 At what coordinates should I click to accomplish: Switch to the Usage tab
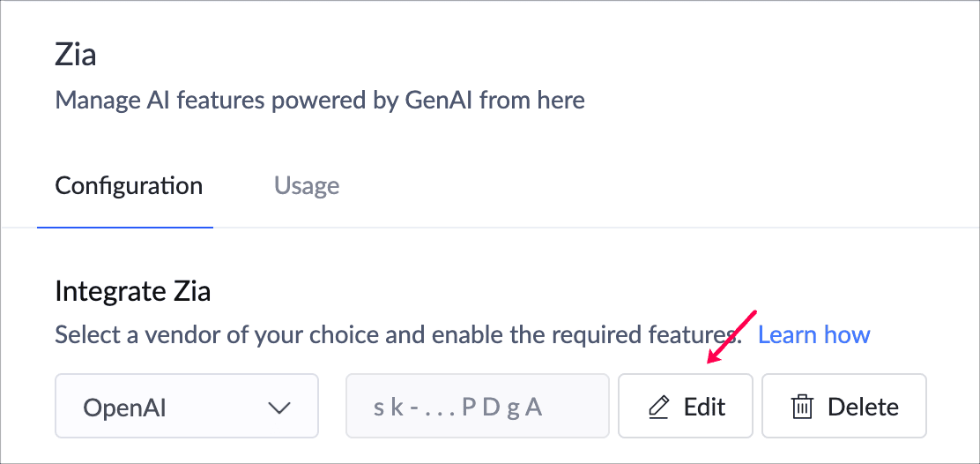[x=307, y=186]
